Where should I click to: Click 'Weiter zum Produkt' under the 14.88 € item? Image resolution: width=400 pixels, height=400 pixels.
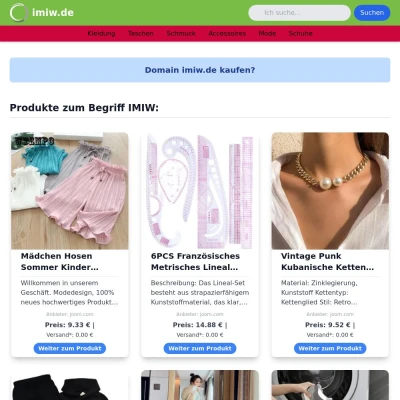pos(200,348)
